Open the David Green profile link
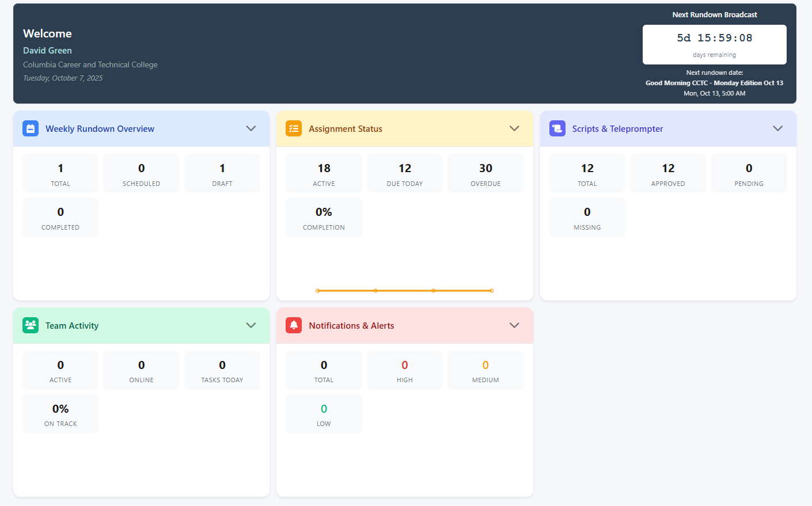Viewport: 812px width, 506px height. (47, 50)
